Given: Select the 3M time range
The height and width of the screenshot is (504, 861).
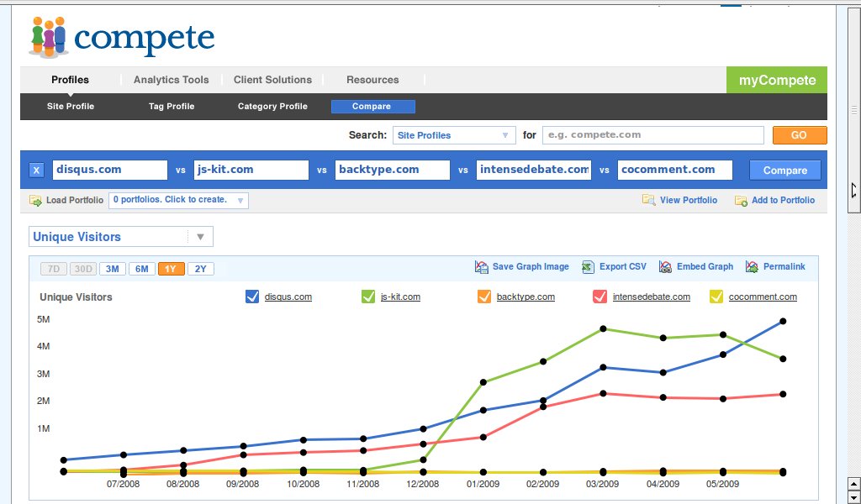Looking at the screenshot, I should pyautogui.click(x=113, y=269).
